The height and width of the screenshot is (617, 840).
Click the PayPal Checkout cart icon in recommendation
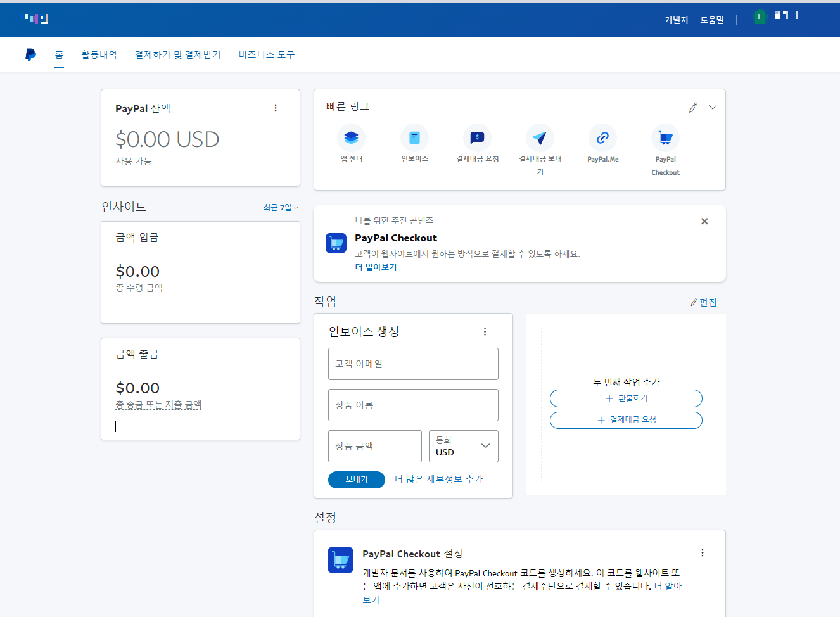click(x=336, y=243)
